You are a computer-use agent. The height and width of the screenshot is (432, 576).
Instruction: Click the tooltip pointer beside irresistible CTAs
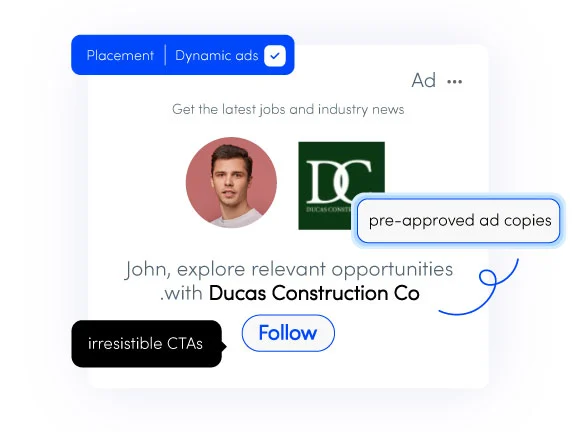pyautogui.click(x=224, y=346)
